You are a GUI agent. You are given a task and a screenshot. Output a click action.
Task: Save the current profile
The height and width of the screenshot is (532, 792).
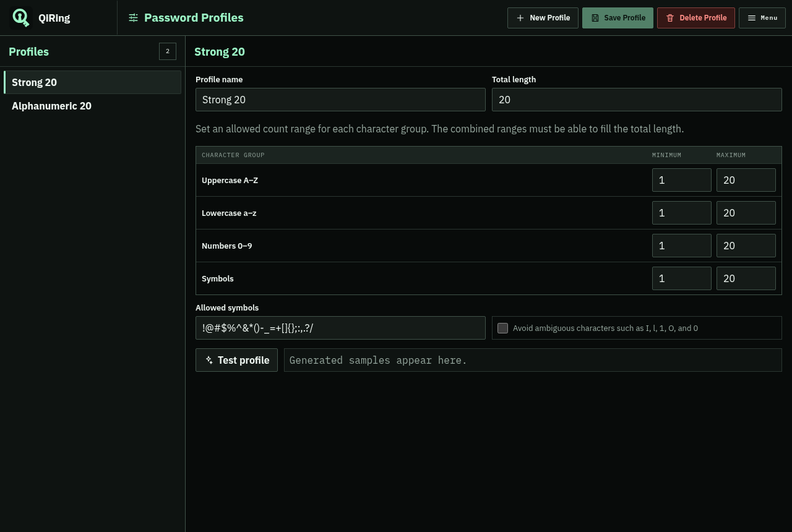pos(618,18)
